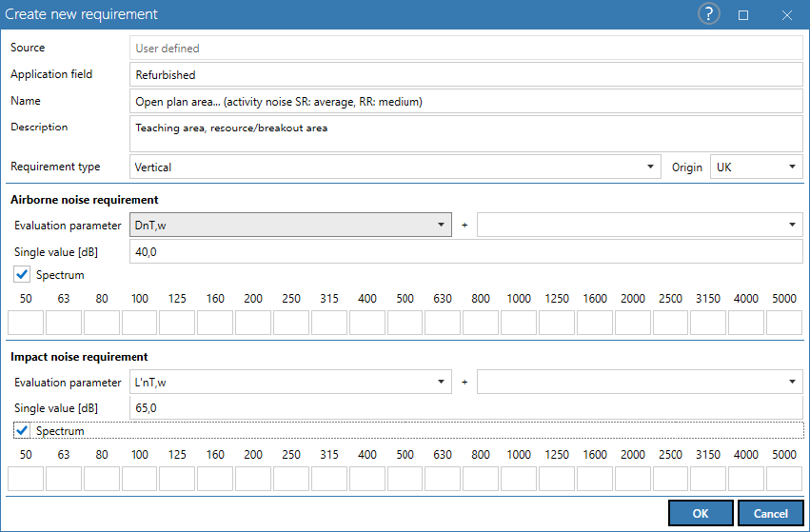This screenshot has width=810, height=532.
Task: Click the airborne spectrum 50 Hz cell
Action: click(x=26, y=323)
